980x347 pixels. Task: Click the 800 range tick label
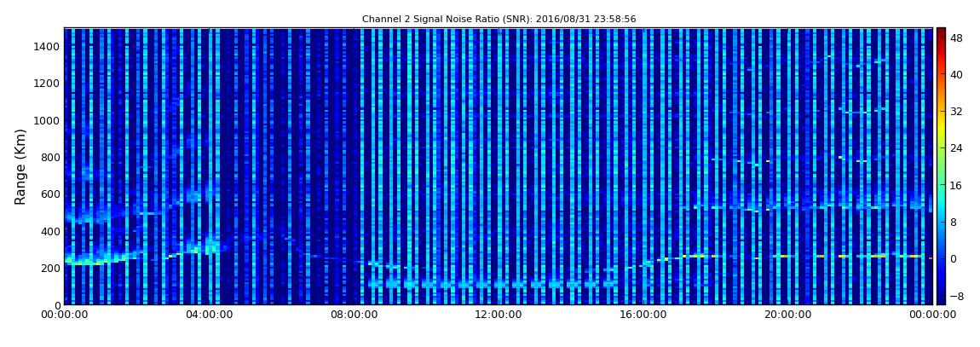coord(48,157)
